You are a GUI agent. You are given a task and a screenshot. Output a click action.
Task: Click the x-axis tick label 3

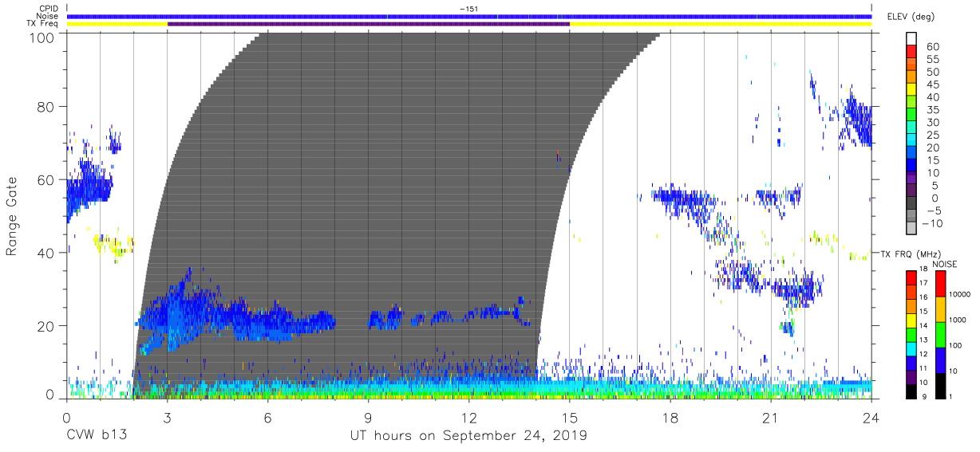[x=167, y=418]
